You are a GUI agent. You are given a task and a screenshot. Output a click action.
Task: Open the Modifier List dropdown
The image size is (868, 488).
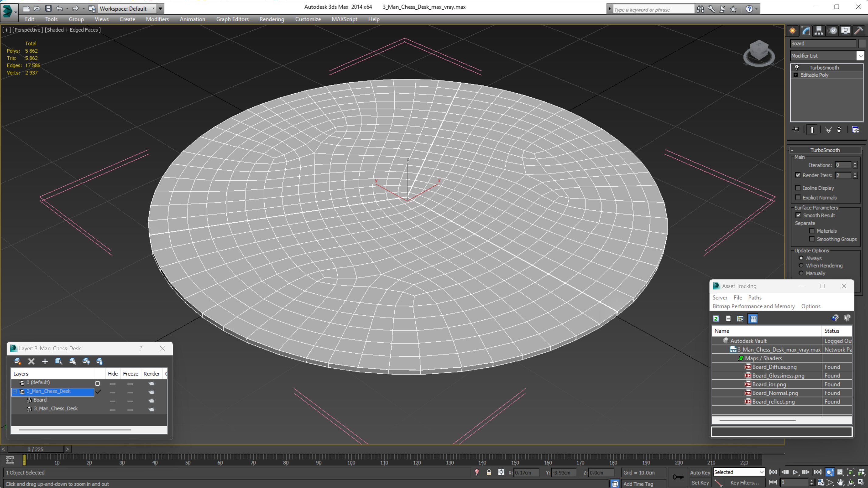tap(861, 56)
